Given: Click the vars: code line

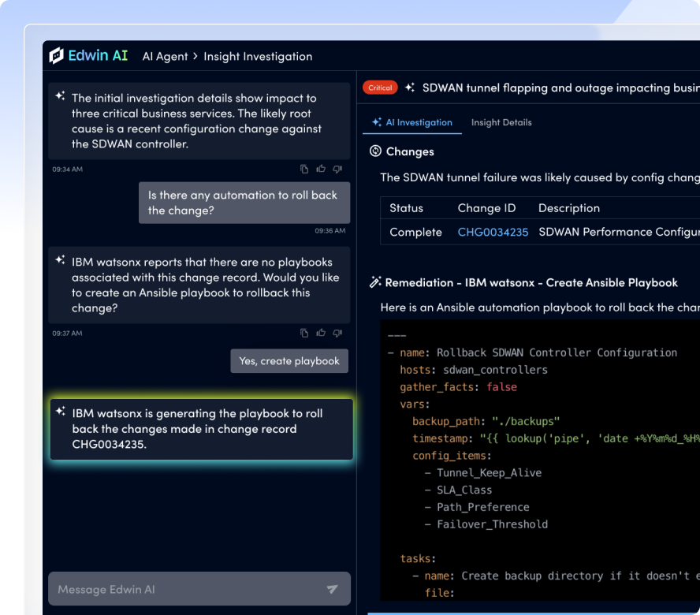Looking at the screenshot, I should pos(415,404).
